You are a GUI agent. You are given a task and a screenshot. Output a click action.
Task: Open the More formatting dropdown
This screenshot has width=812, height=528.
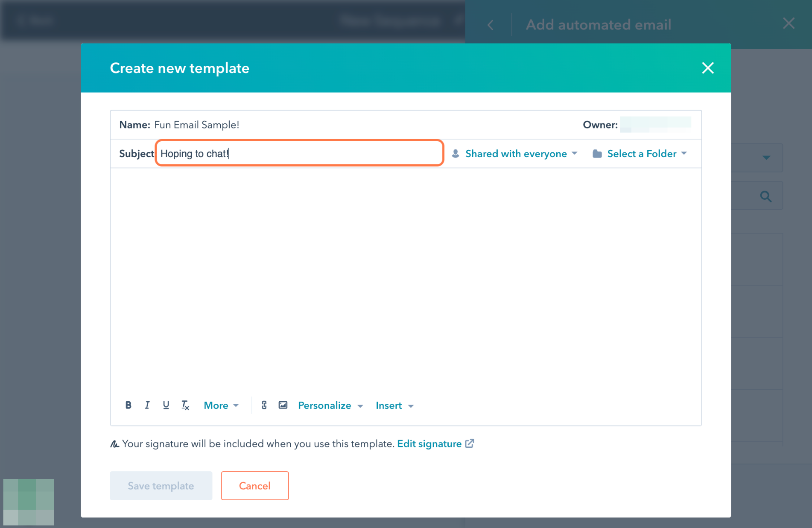click(x=221, y=405)
